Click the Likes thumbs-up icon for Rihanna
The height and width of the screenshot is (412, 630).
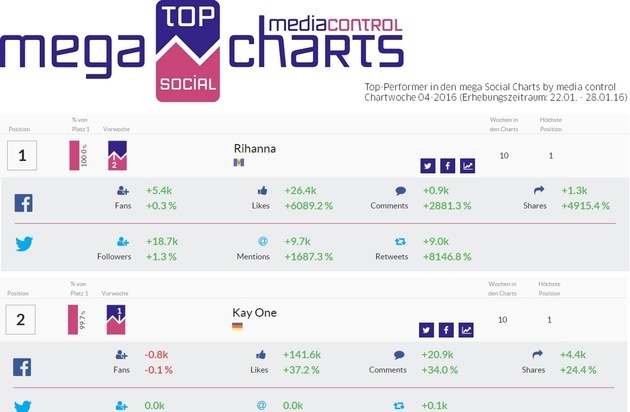click(x=263, y=189)
